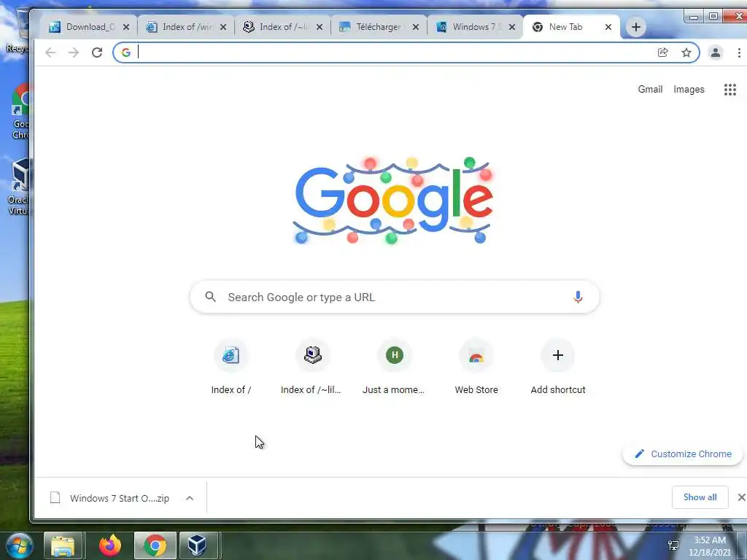Close the Windows 7 tab

[x=512, y=27]
